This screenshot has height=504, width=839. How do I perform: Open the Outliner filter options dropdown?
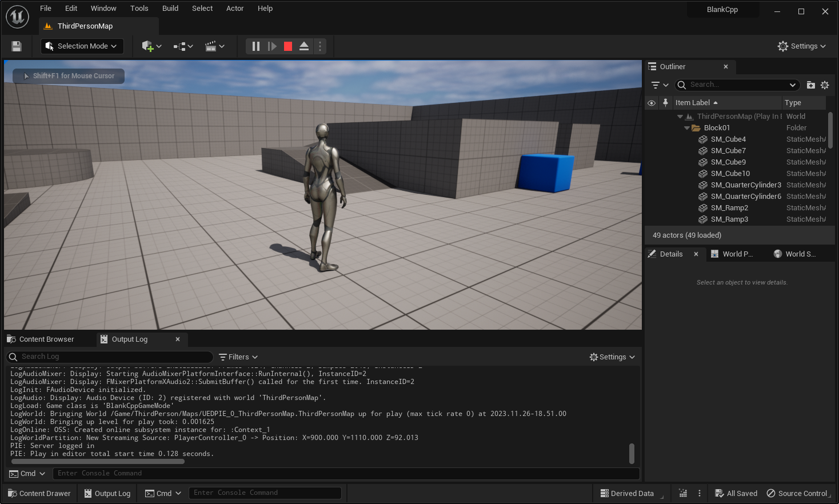pyautogui.click(x=660, y=85)
